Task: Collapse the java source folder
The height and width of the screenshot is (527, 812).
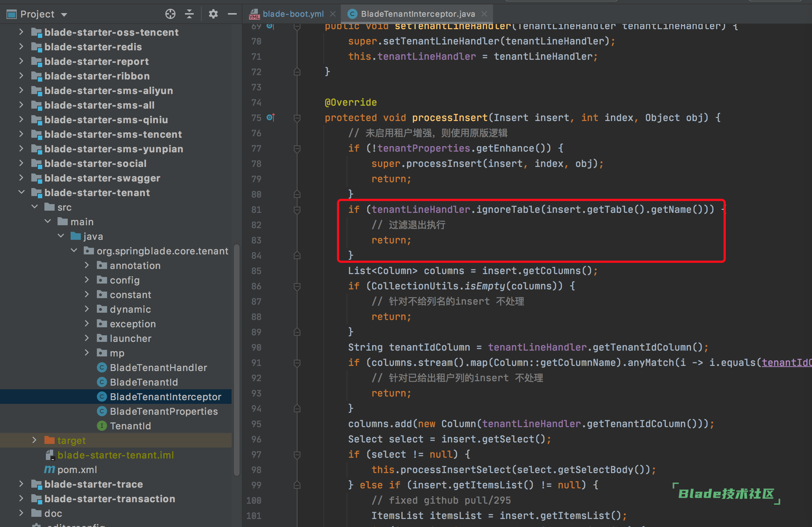Action: 61,236
